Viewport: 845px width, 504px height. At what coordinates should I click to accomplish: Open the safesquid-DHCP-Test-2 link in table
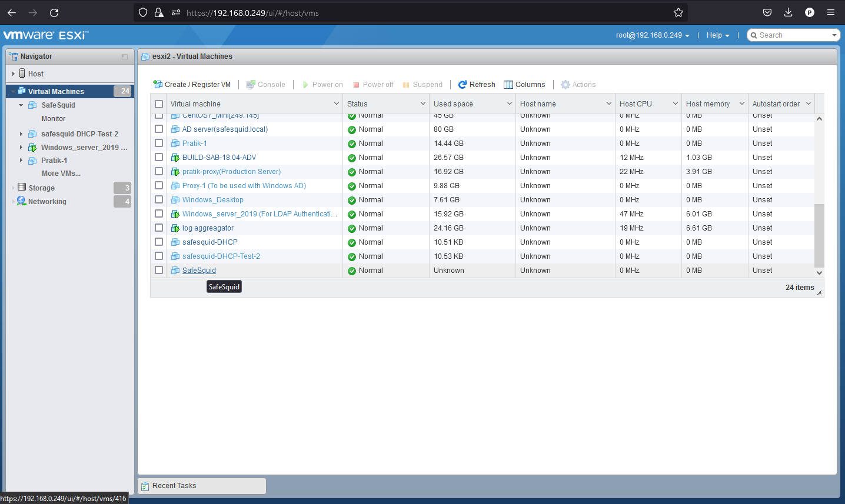click(x=221, y=256)
